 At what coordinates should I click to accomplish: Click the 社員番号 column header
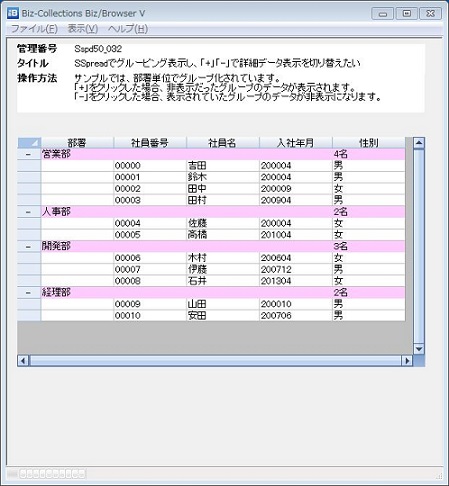[x=150, y=143]
